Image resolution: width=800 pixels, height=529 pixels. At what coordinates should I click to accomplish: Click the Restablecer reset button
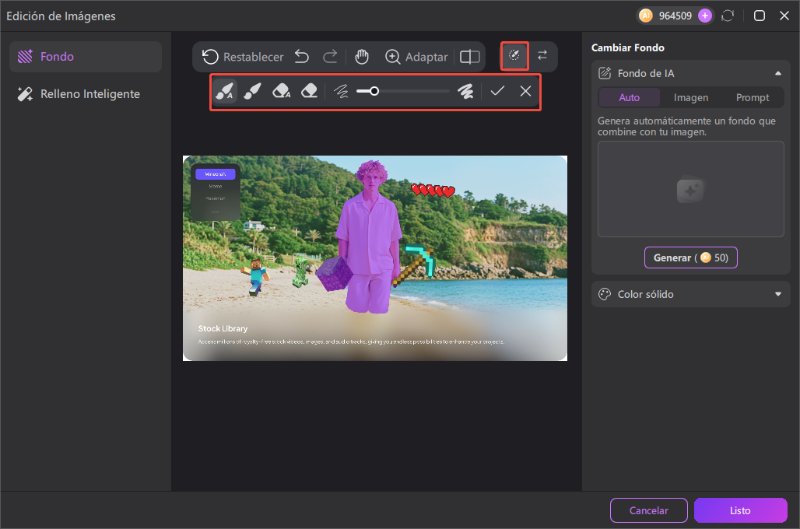pyautogui.click(x=242, y=57)
